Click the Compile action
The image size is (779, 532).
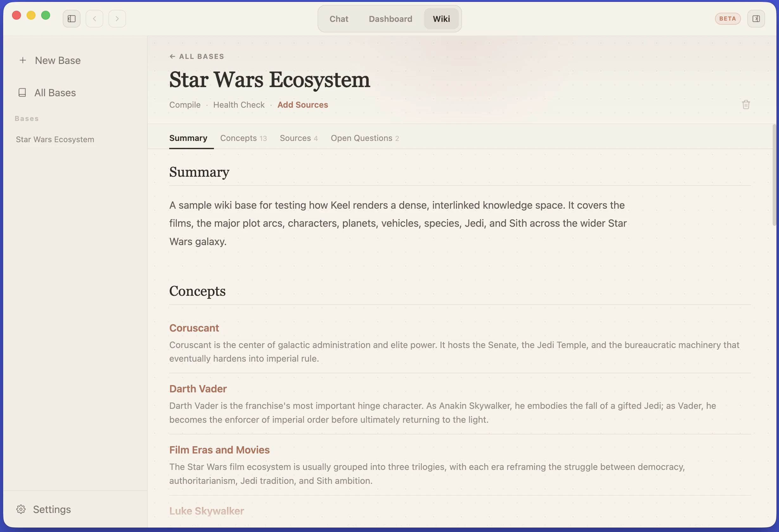pyautogui.click(x=185, y=105)
